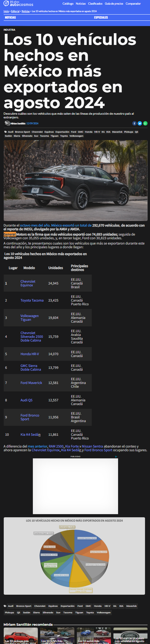The image size is (150, 644).
Task: Click the Maverick tag near the top
Action: coord(117,132)
